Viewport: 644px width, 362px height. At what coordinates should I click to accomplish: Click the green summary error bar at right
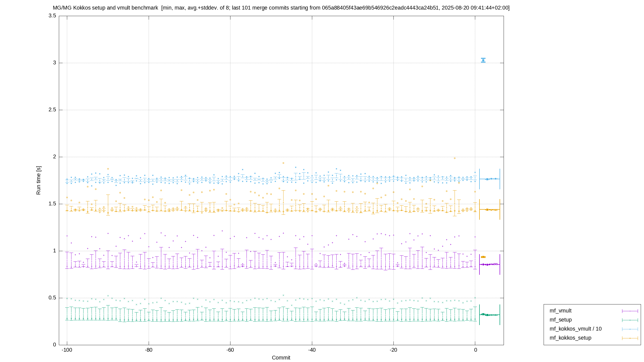(489, 315)
